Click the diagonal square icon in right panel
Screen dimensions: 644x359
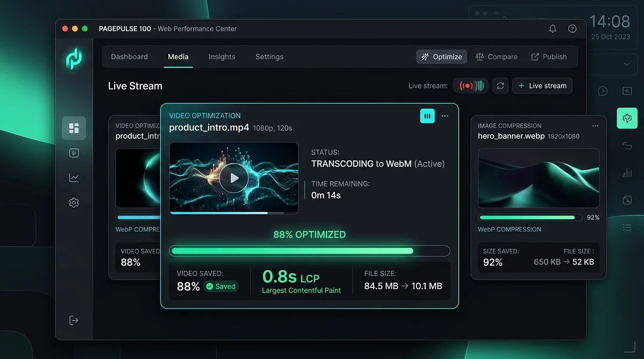pyautogui.click(x=627, y=200)
